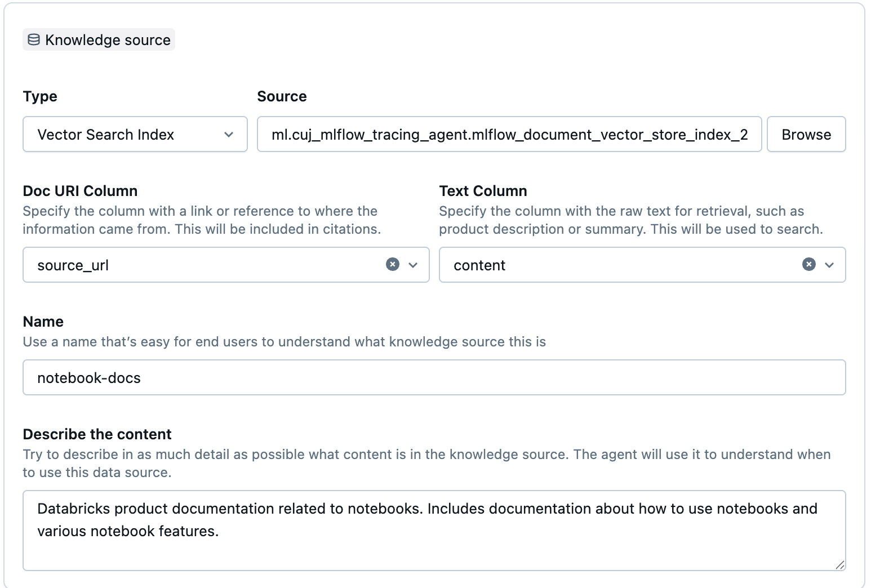Click the Source path input field
Image resolution: width=871 pixels, height=588 pixels.
click(509, 135)
